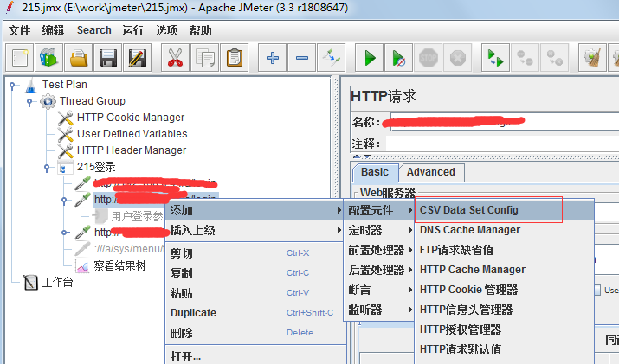Open the 运行 menu

click(132, 30)
